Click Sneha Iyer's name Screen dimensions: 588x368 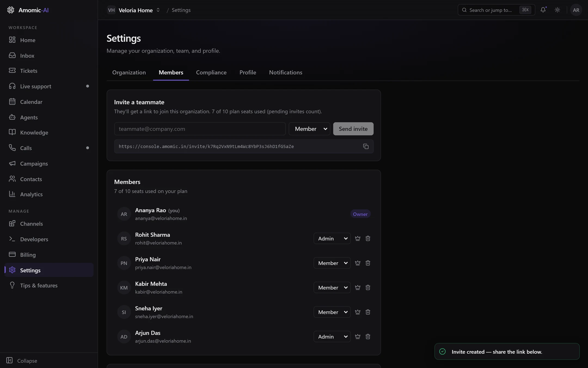149,308
